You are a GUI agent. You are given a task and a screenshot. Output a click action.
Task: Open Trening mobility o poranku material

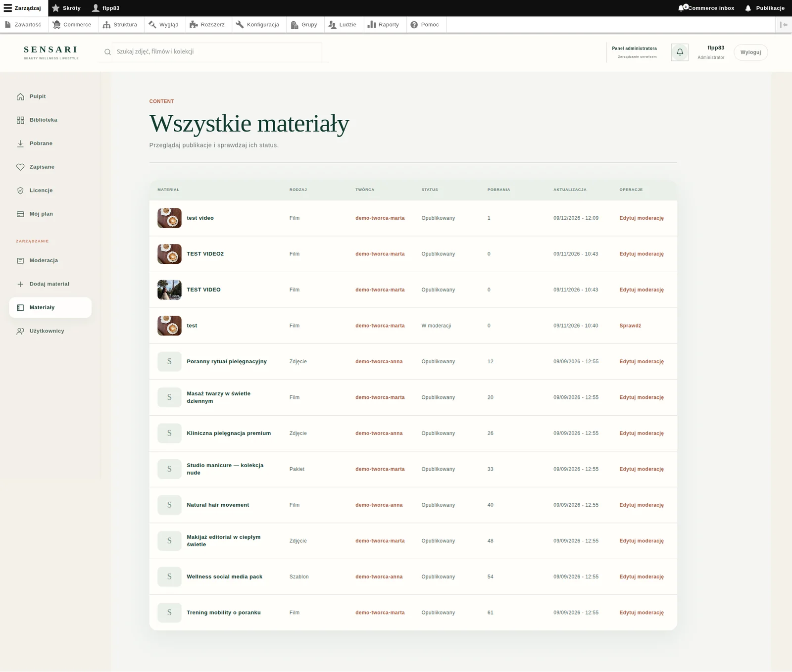coord(224,613)
